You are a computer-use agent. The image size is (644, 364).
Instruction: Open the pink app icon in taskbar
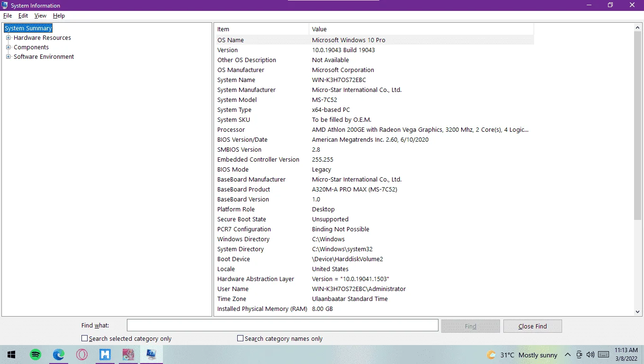[x=128, y=355]
